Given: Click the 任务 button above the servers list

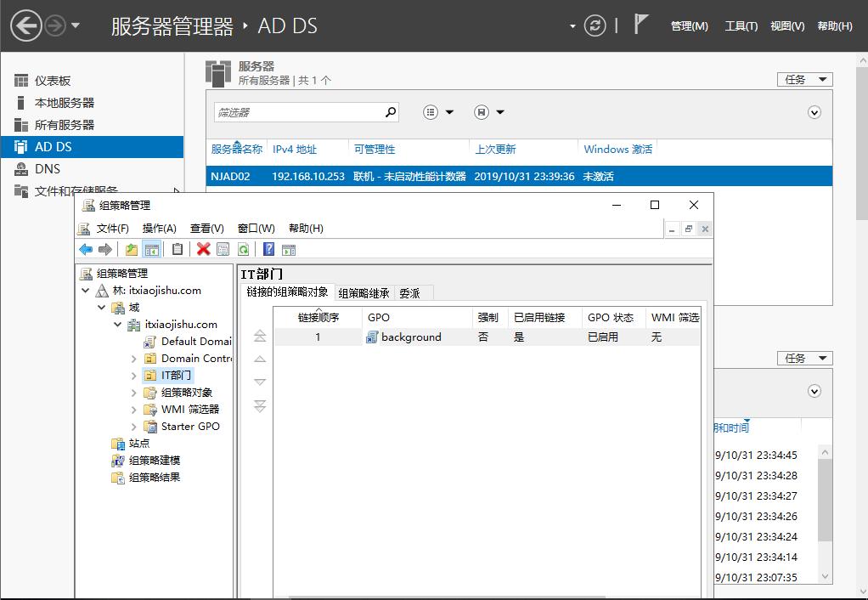Looking at the screenshot, I should tap(803, 79).
